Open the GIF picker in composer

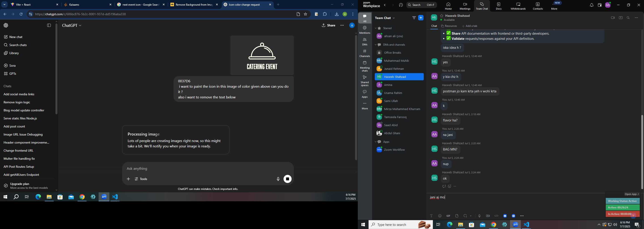point(448,216)
